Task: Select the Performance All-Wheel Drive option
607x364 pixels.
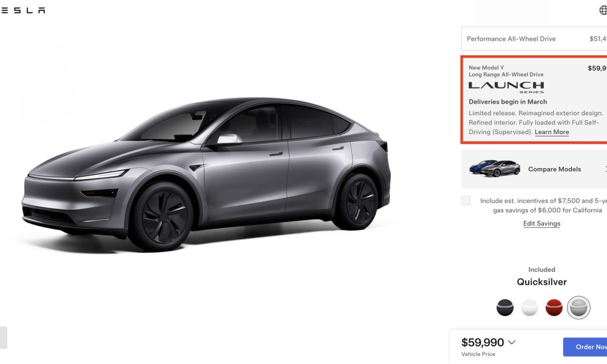Action: pos(534,39)
